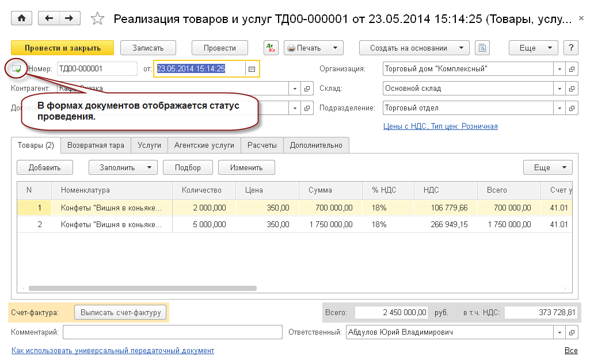Click the document report icon beside Создать на основании
The image size is (594, 364).
tap(483, 48)
